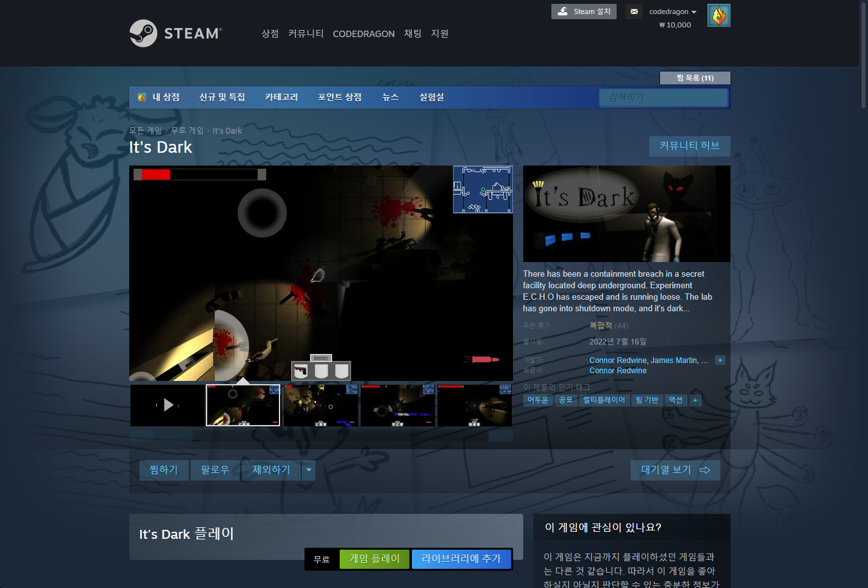Click 모든 게임 breadcrumb link
The height and width of the screenshot is (588, 868).
[145, 130]
